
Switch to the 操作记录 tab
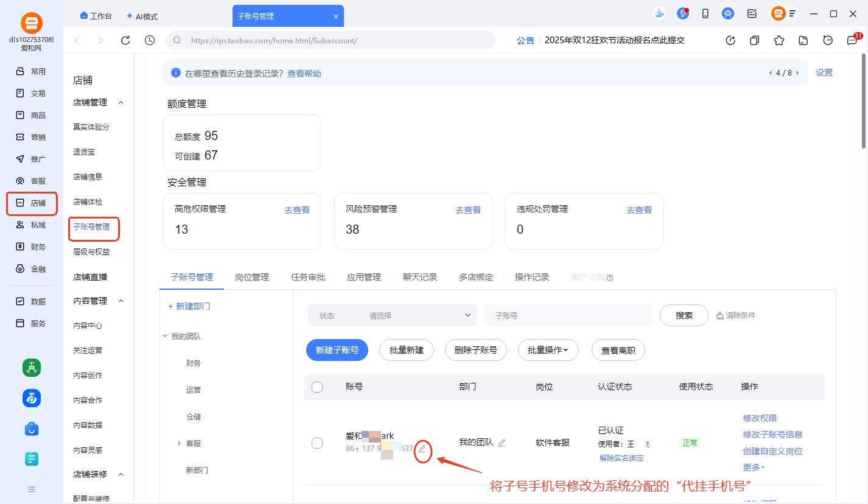532,277
